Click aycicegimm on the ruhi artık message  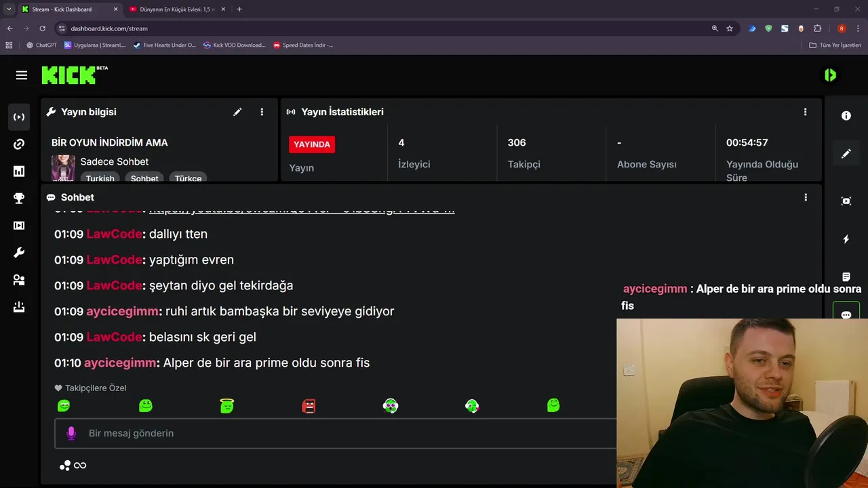tap(123, 311)
